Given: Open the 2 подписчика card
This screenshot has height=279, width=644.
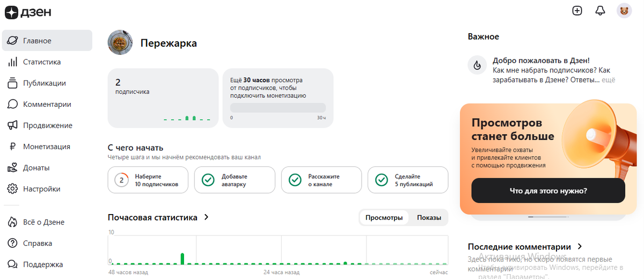Looking at the screenshot, I should (x=163, y=98).
